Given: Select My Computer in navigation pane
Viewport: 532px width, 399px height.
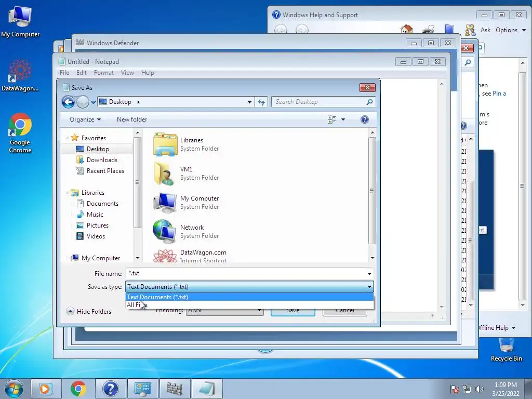Looking at the screenshot, I should [x=100, y=258].
